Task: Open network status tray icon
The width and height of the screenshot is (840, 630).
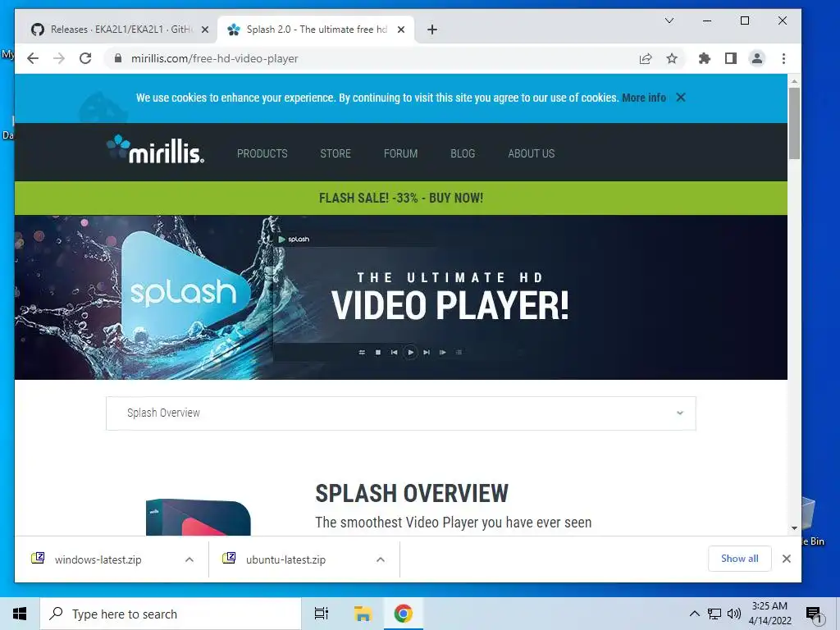Action: tap(714, 614)
